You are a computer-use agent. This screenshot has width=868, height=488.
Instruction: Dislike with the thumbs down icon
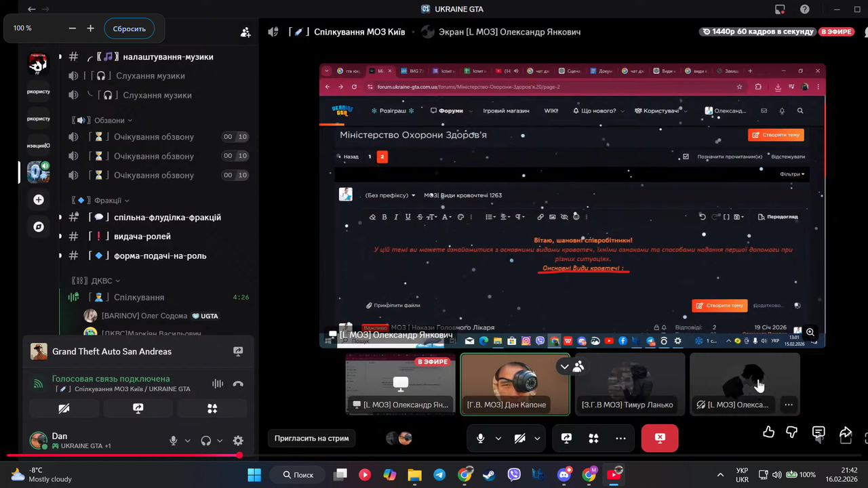(792, 432)
